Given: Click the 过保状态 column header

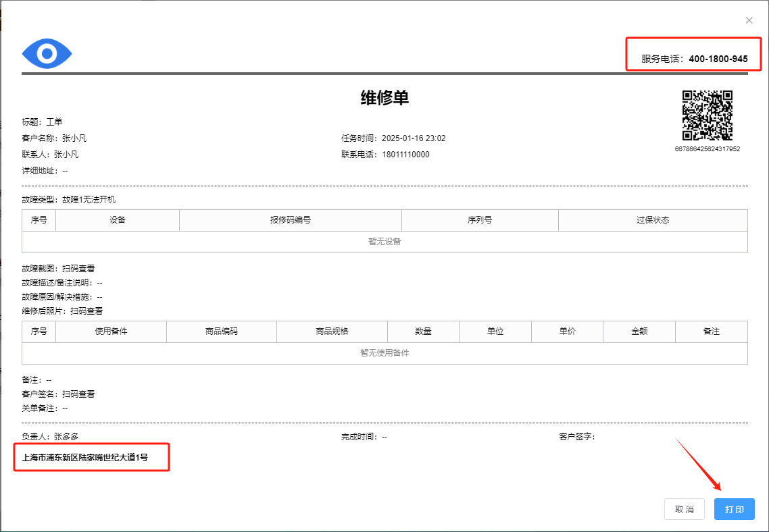Looking at the screenshot, I should tap(653, 220).
